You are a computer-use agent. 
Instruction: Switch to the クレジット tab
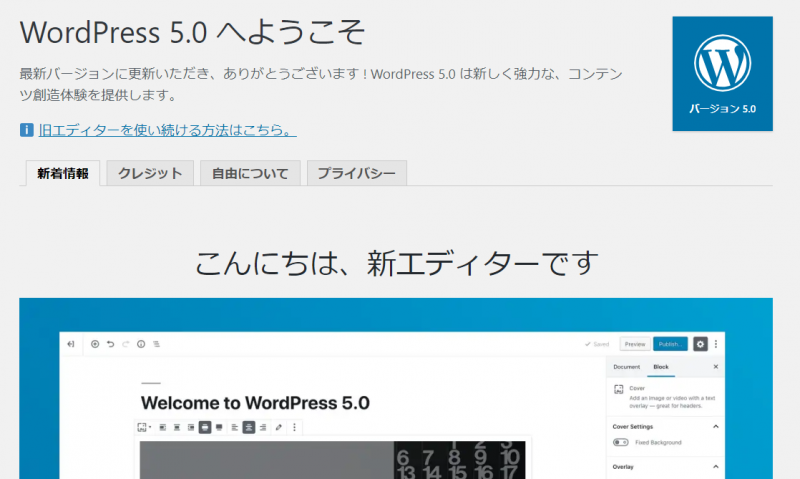150,173
